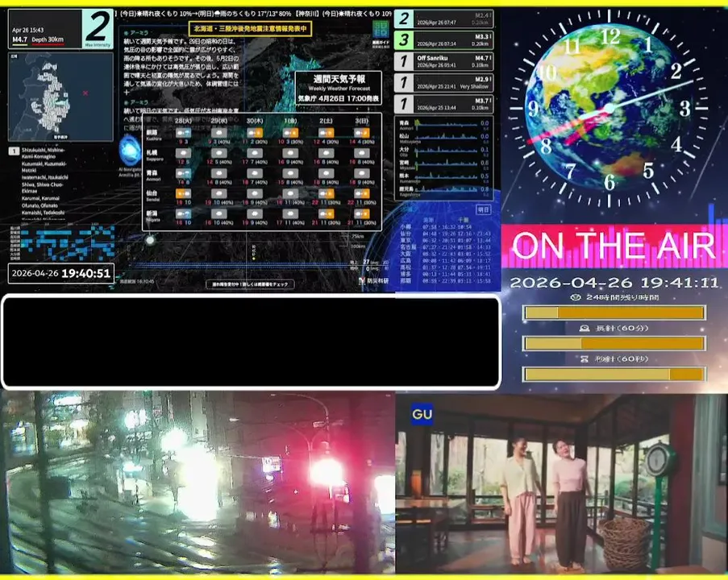Click icon beside 長針(60分) label
The image size is (728, 580).
(x=584, y=328)
